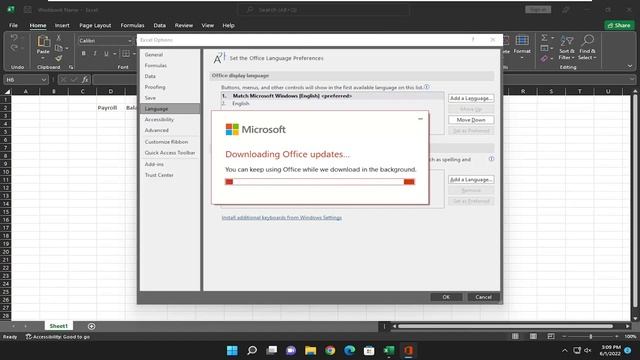Click the zoom slider handle in status bar
640x360 pixels.
click(591, 336)
